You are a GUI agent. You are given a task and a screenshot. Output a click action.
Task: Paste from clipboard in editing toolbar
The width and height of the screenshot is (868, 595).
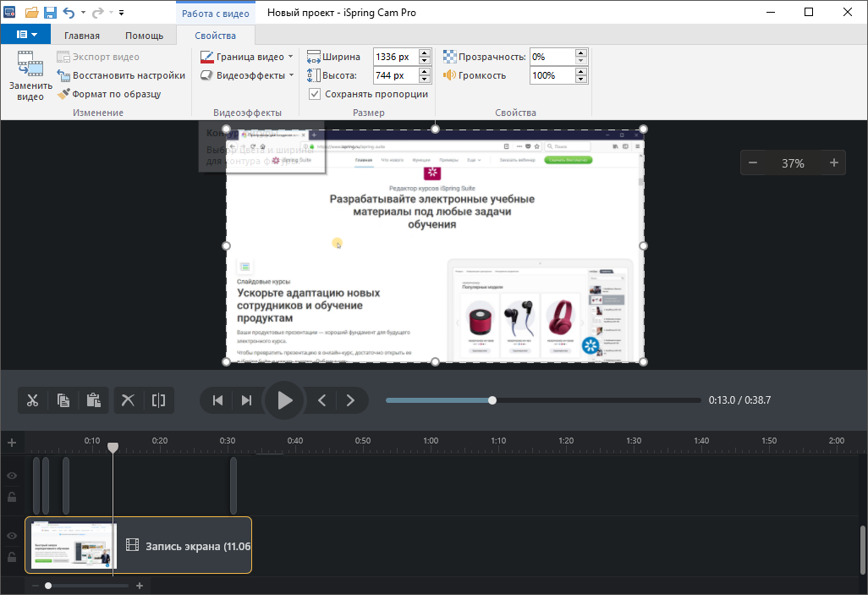coord(94,400)
